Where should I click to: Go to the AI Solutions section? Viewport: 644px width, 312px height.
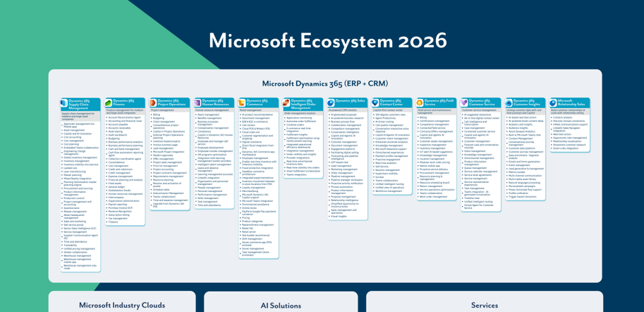281,305
